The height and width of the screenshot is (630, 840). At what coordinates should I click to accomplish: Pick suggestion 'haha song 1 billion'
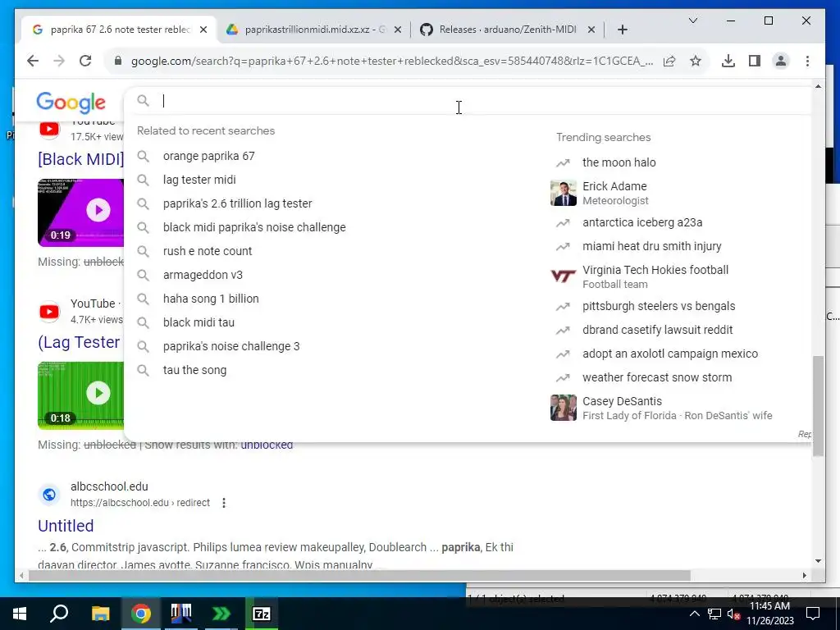(211, 299)
